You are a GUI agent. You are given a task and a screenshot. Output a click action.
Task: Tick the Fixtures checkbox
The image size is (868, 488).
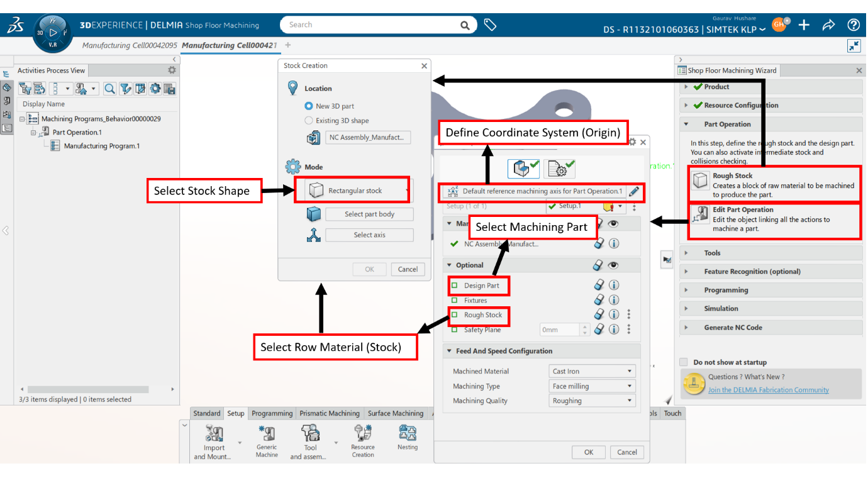coord(455,301)
